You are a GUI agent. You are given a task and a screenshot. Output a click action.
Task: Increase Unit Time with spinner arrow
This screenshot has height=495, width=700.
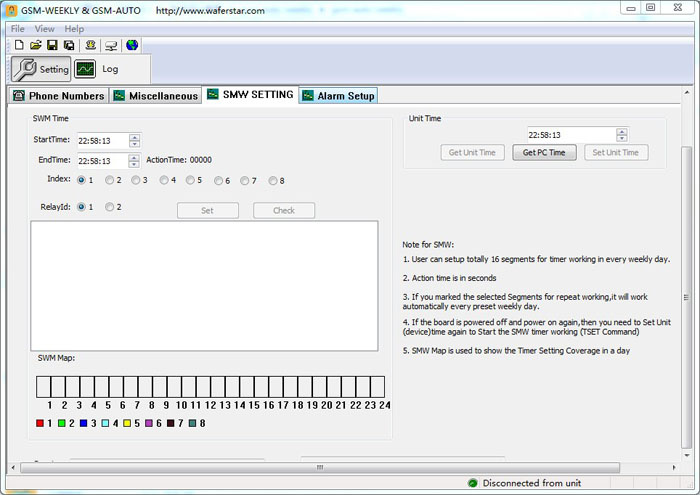pos(621,132)
